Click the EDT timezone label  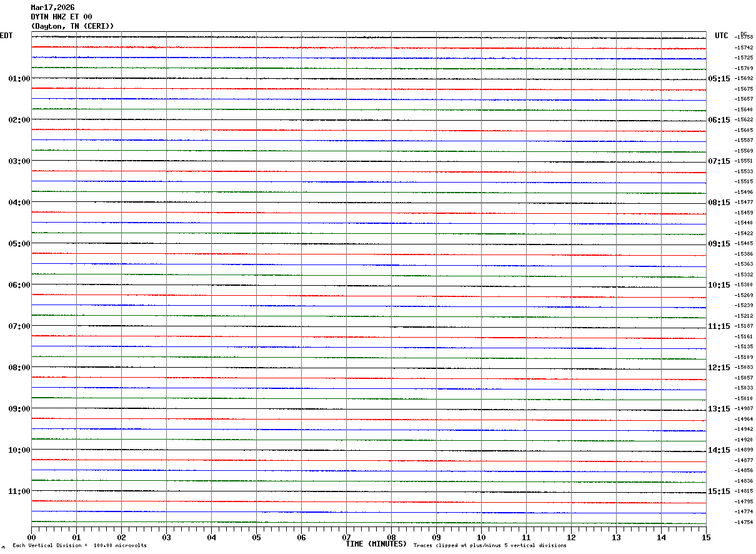[6, 36]
